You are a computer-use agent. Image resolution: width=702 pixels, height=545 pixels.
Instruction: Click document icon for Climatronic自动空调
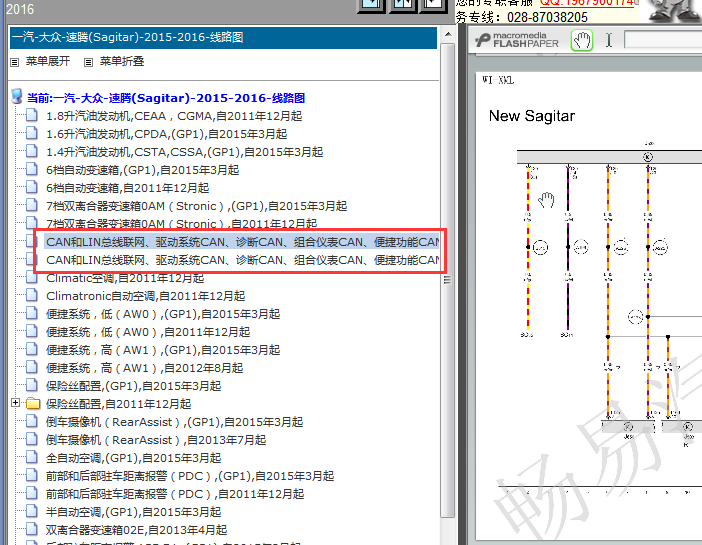(x=31, y=295)
